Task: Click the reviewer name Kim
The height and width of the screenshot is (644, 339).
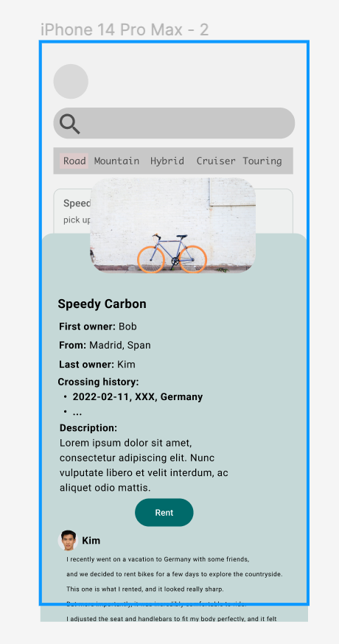Action: [x=91, y=541]
